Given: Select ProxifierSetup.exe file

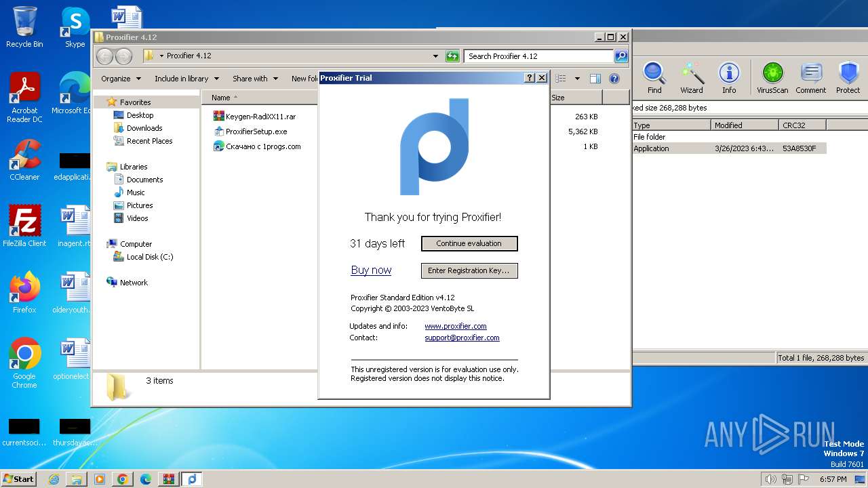Looking at the screenshot, I should [x=250, y=131].
